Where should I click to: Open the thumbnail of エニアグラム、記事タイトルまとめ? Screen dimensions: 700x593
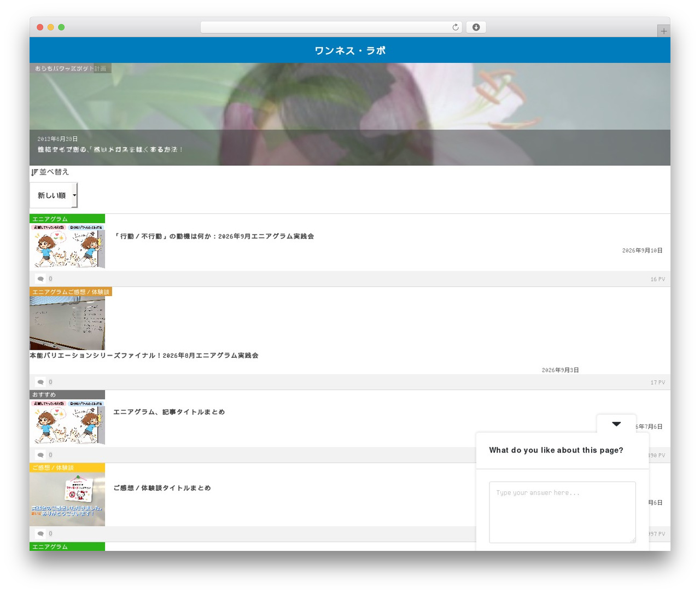click(67, 422)
